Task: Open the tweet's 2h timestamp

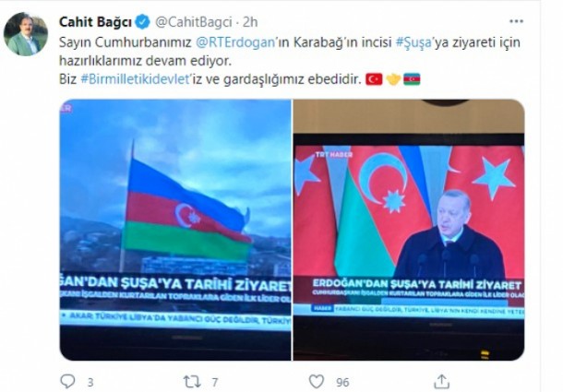Action: coord(250,22)
